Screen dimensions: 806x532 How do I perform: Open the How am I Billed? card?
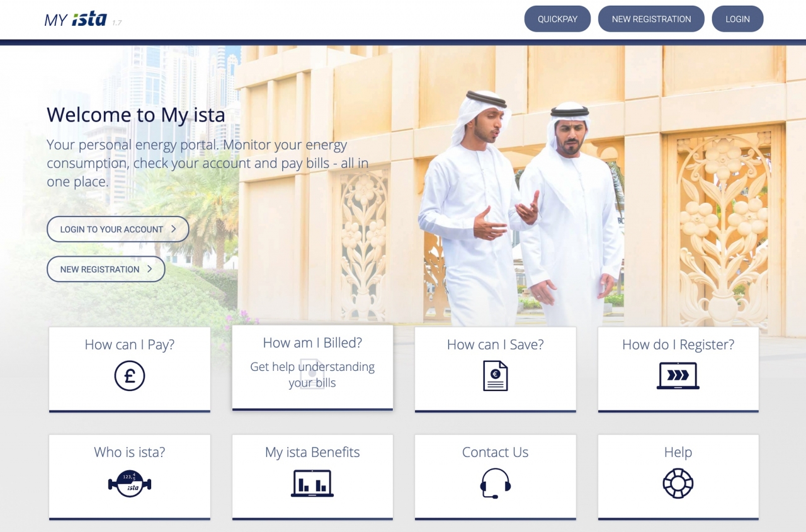click(312, 367)
